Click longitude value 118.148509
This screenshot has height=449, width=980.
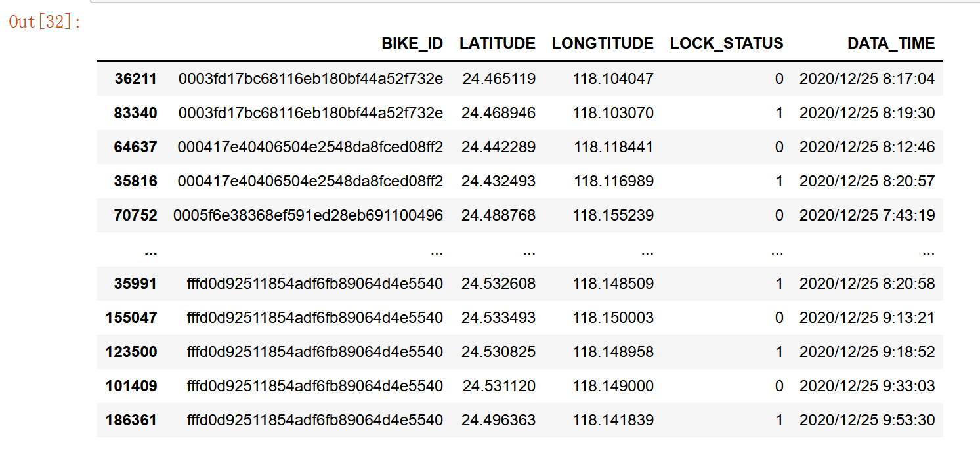613,284
